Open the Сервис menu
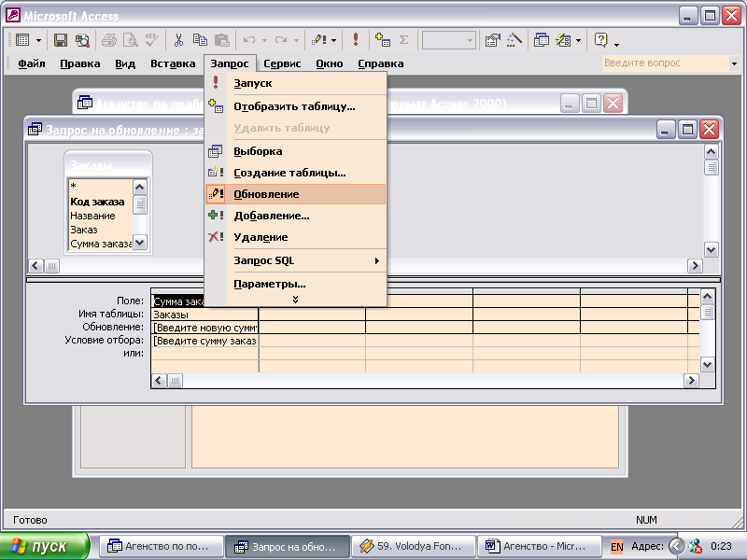Screen dimensions: 747x560 tap(282, 63)
